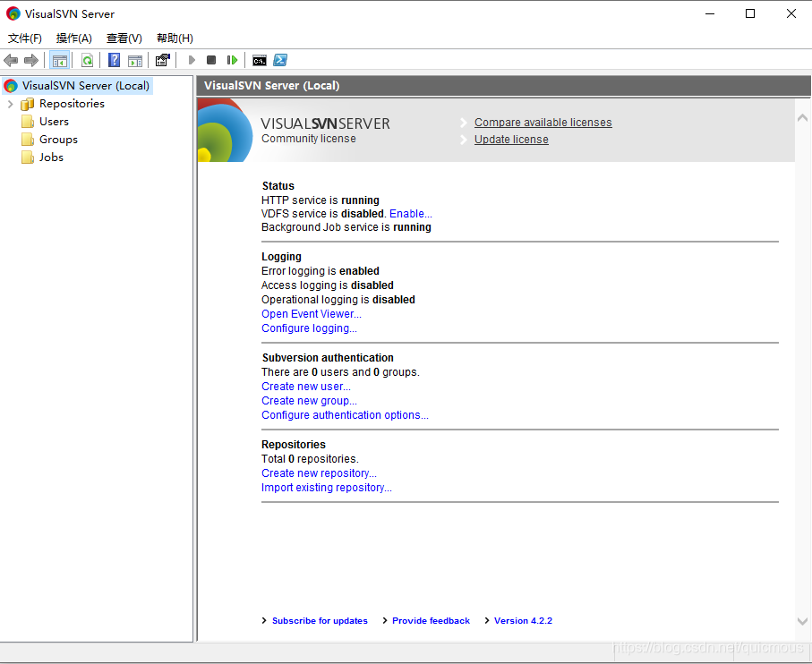The image size is (812, 664).
Task: Click the 'Community license' text
Action: click(x=309, y=139)
